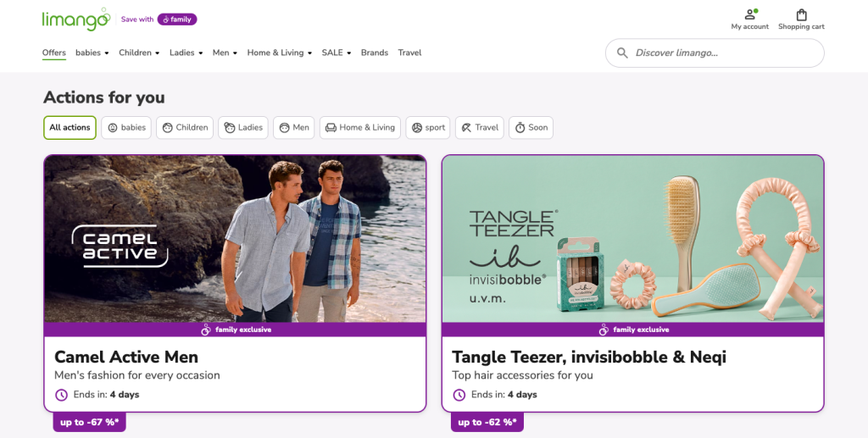Click the up to -67 % badge

point(90,422)
